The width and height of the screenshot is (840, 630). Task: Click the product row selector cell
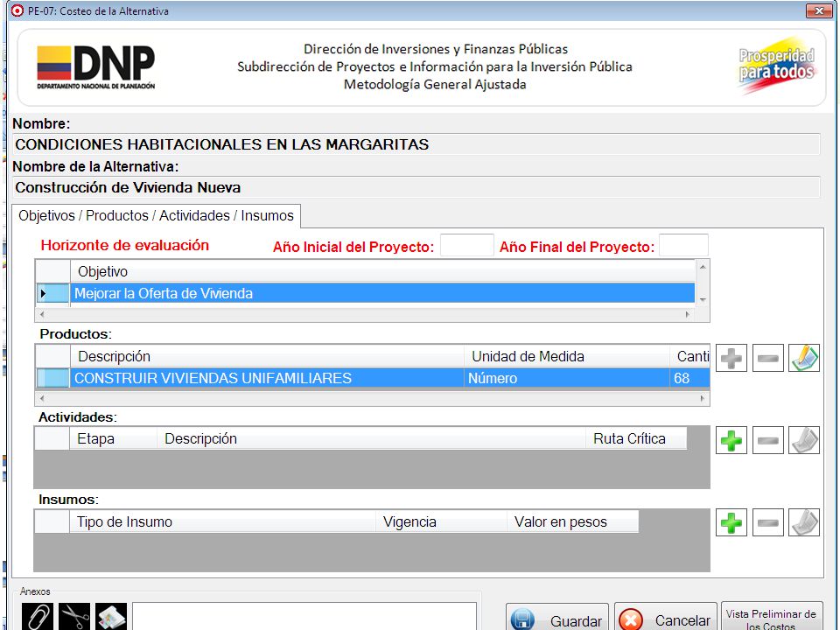pyautogui.click(x=53, y=378)
